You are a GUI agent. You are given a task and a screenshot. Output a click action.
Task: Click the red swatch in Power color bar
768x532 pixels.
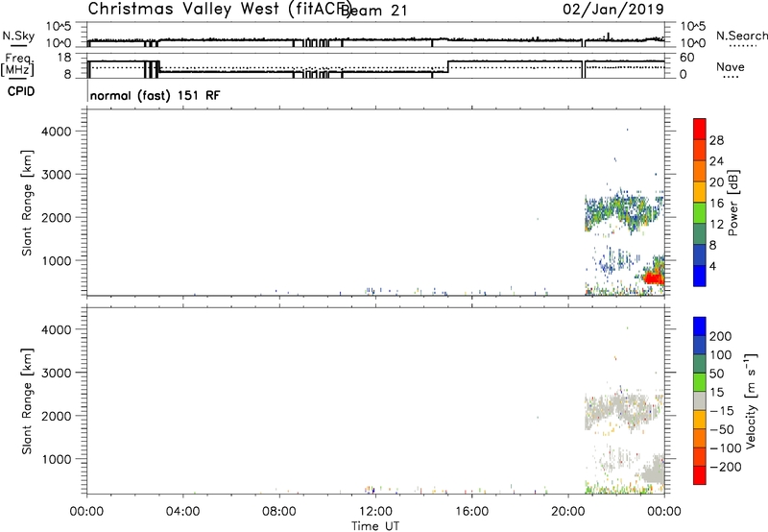[x=700, y=129]
